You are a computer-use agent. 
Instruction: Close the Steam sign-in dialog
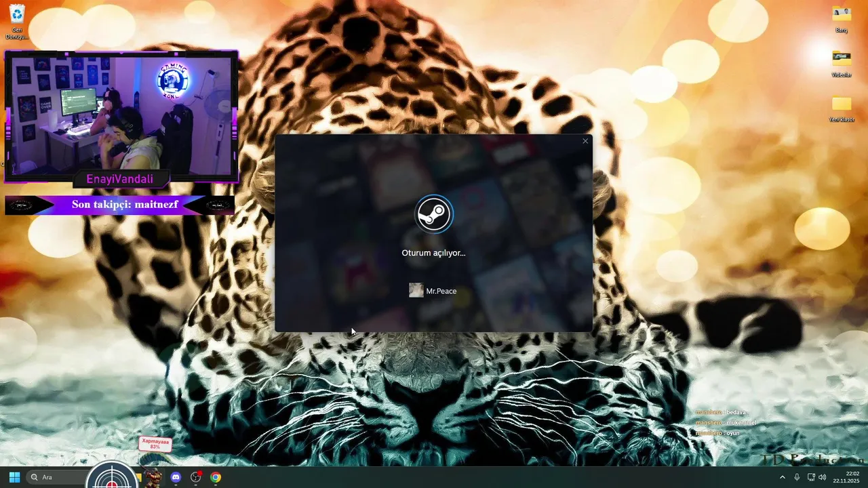coord(585,141)
